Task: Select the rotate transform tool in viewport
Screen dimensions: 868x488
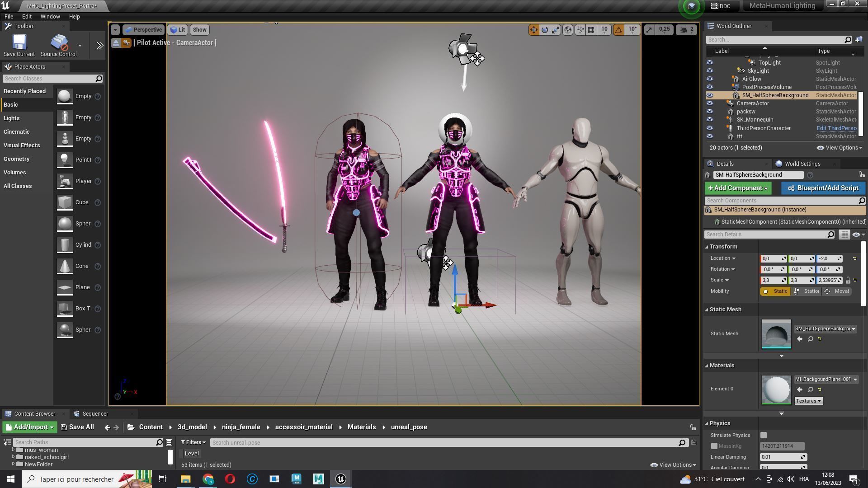Action: coord(545,30)
